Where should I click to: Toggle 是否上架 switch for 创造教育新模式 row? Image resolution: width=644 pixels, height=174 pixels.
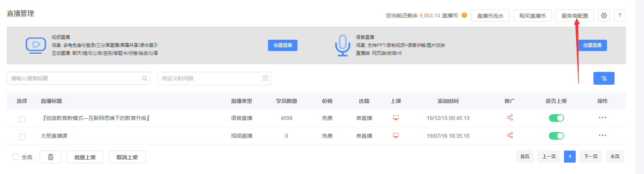click(x=556, y=118)
